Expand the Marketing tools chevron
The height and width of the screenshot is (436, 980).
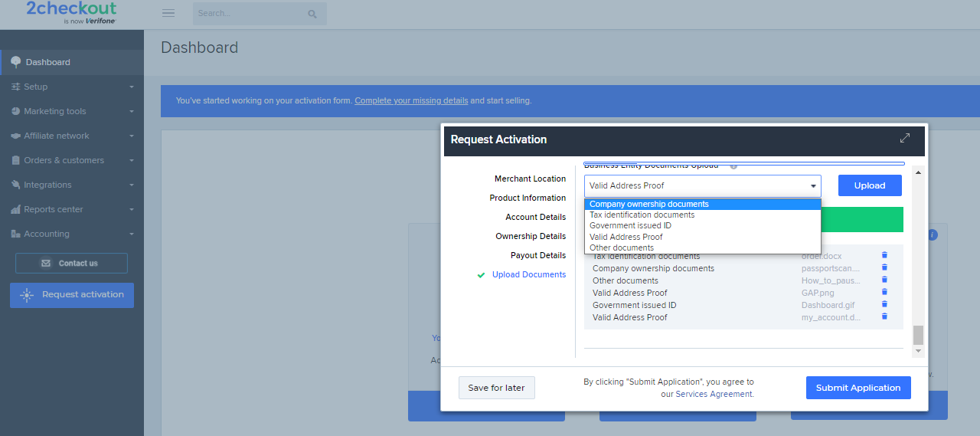pyautogui.click(x=132, y=112)
